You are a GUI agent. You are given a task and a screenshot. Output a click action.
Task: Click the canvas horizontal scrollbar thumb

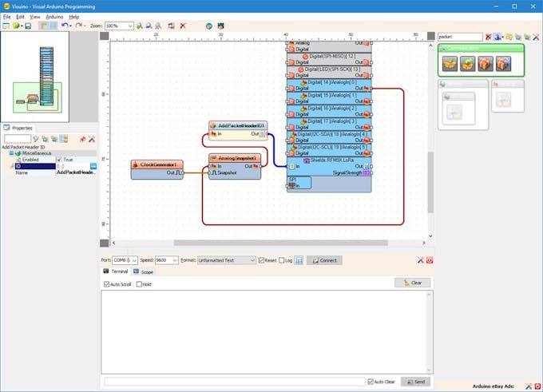tap(280, 243)
